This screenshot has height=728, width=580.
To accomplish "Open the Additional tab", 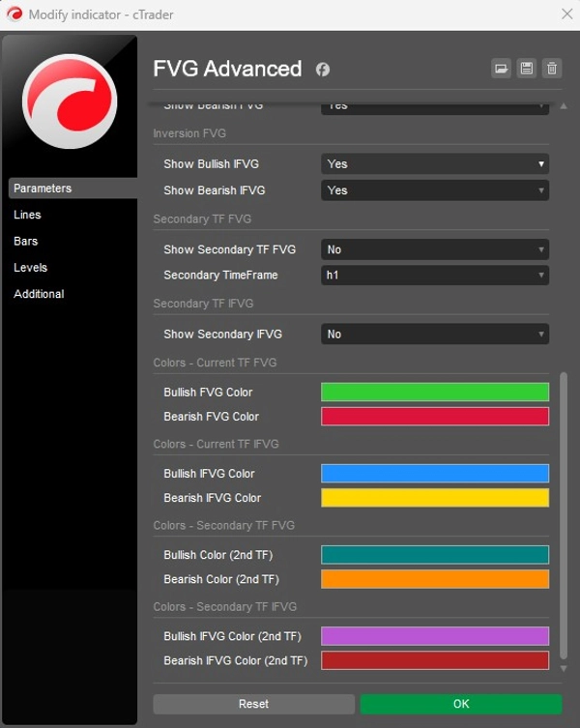I will (39, 294).
